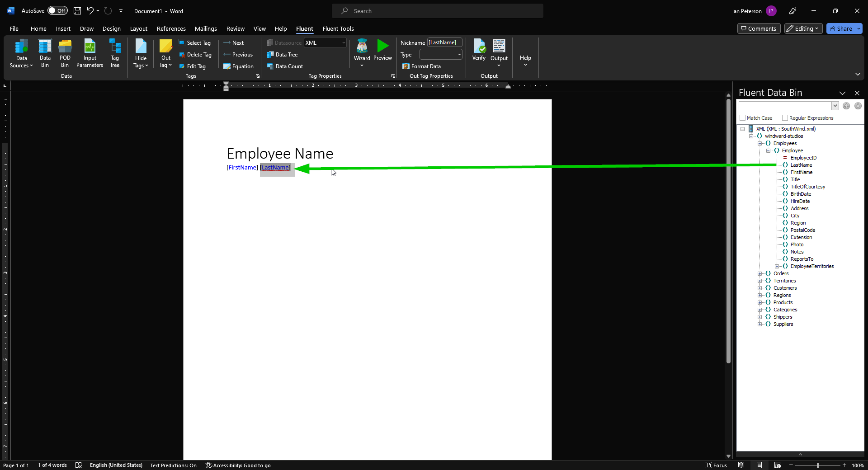Close the Fluent Data Bin pane

click(x=857, y=93)
